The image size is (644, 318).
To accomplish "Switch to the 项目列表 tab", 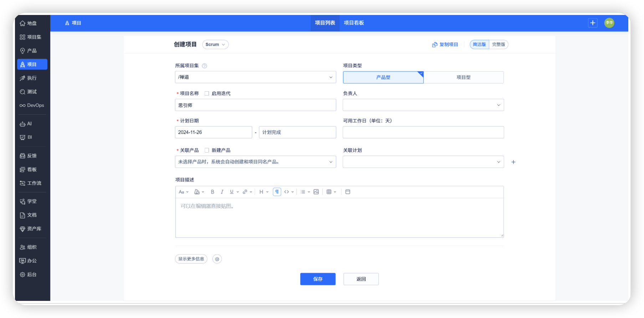I will click(x=325, y=23).
